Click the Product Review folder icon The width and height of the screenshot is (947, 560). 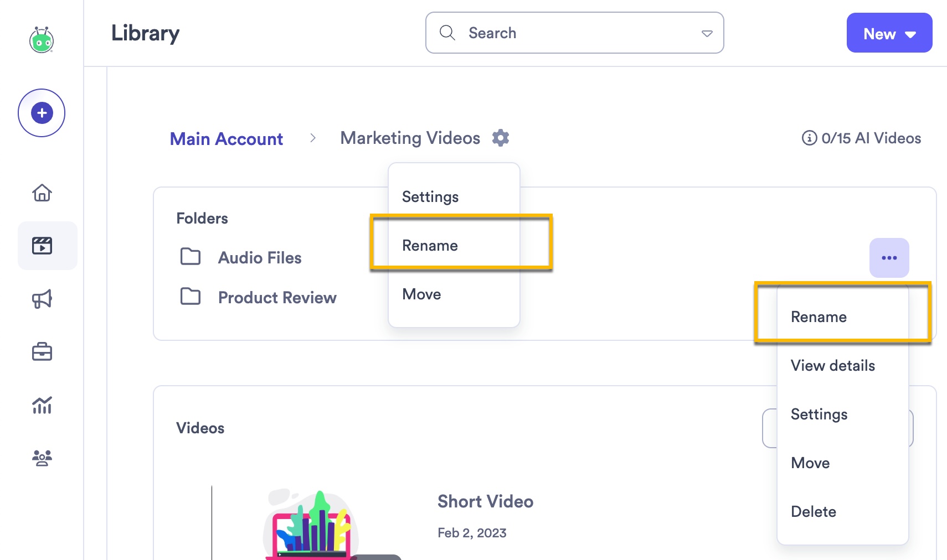click(191, 297)
